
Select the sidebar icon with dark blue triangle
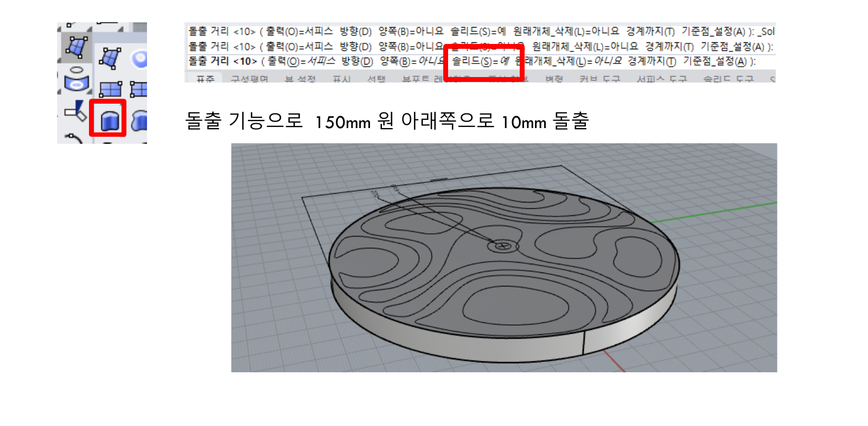click(x=75, y=111)
